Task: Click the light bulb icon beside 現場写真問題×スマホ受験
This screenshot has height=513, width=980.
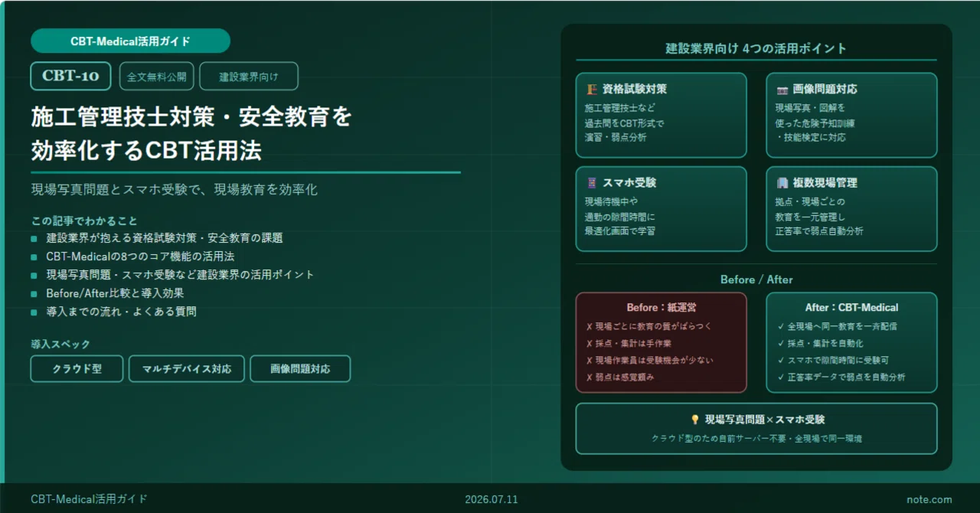Action: point(695,420)
